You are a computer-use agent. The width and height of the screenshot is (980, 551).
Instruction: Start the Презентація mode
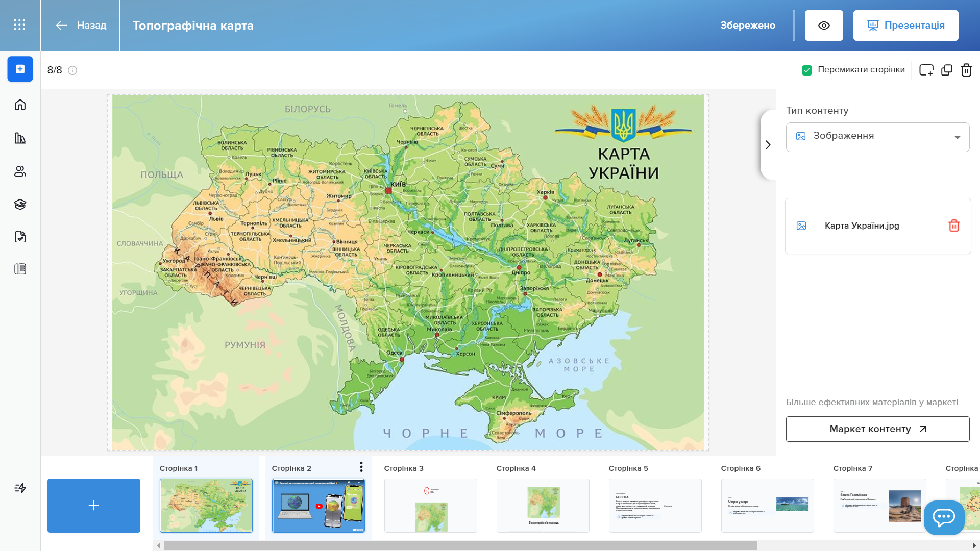point(905,26)
